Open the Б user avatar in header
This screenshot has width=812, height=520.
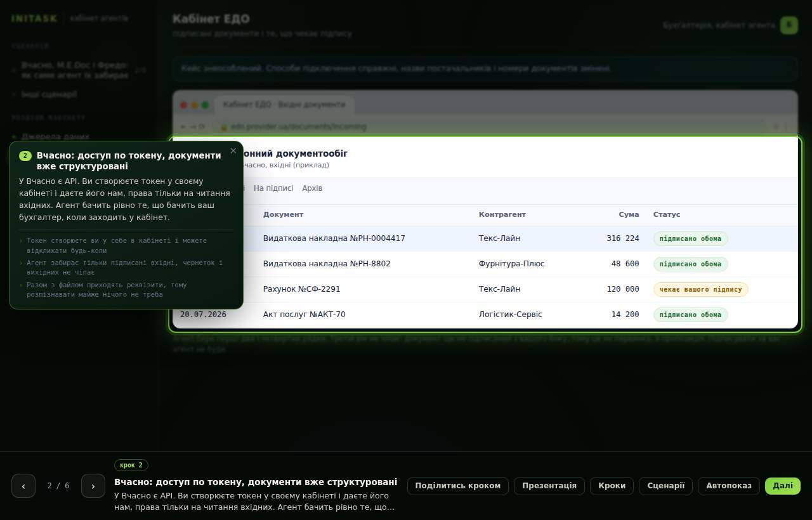pos(789,25)
